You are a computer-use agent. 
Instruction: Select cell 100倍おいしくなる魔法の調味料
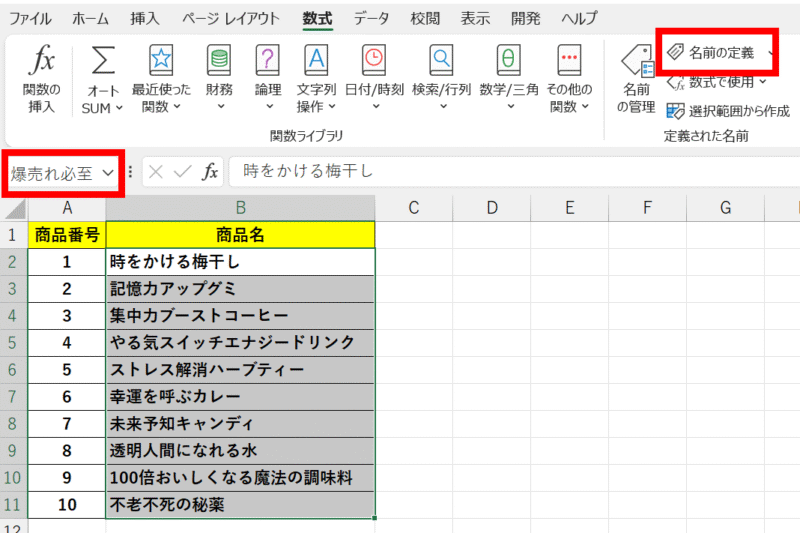point(240,478)
